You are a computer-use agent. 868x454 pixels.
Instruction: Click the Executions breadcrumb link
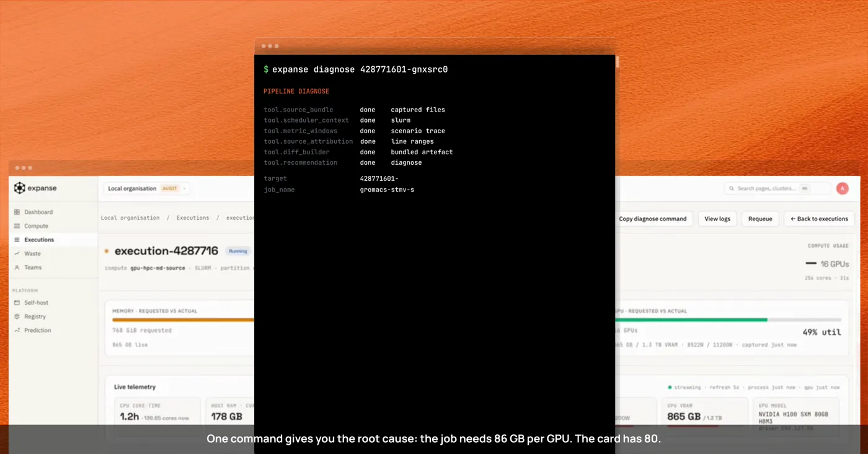point(193,218)
